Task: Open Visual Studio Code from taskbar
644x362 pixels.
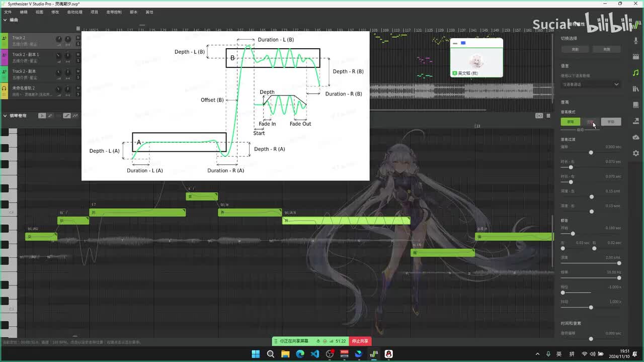Action: tap(314, 354)
